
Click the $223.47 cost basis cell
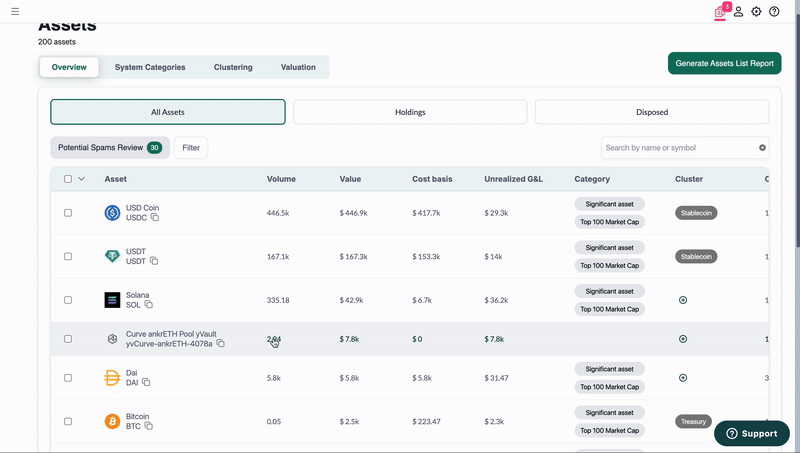point(427,421)
